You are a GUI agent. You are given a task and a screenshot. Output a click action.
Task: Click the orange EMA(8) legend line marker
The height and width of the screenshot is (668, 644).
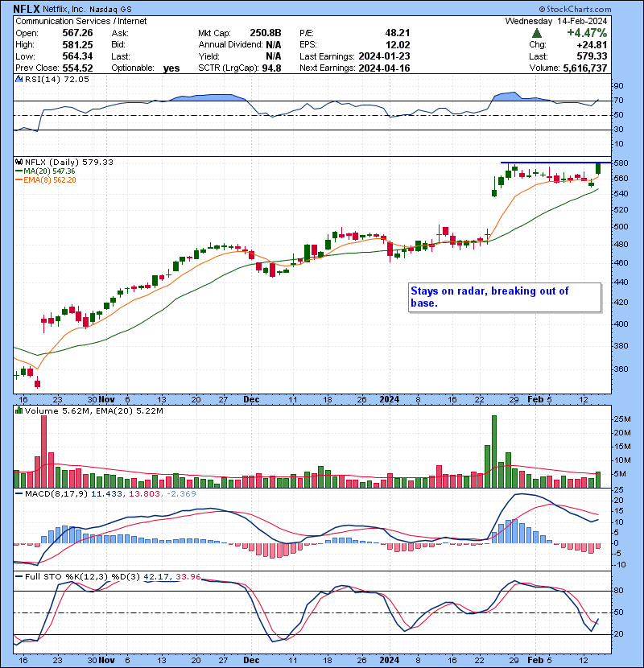pyautogui.click(x=18, y=180)
